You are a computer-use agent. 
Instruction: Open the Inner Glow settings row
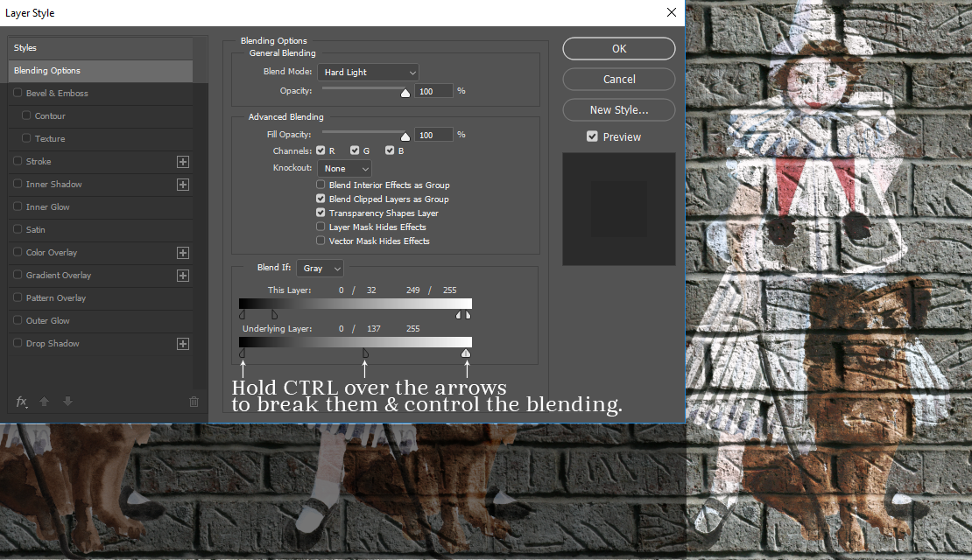coord(101,206)
